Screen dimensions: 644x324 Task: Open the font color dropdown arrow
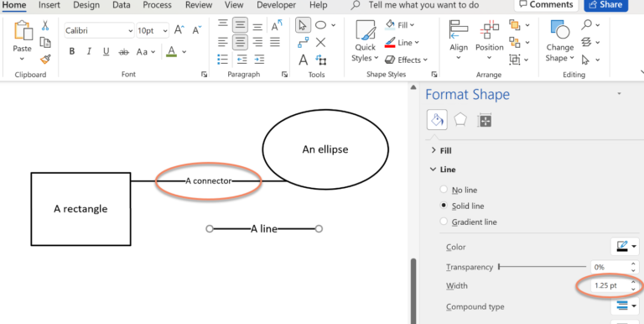(184, 52)
